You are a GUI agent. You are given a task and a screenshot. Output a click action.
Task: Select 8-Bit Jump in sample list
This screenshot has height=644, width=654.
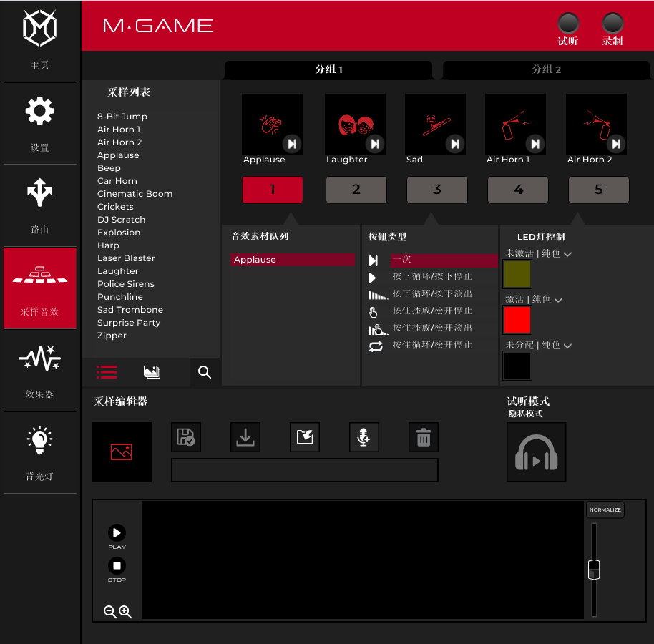(122, 117)
